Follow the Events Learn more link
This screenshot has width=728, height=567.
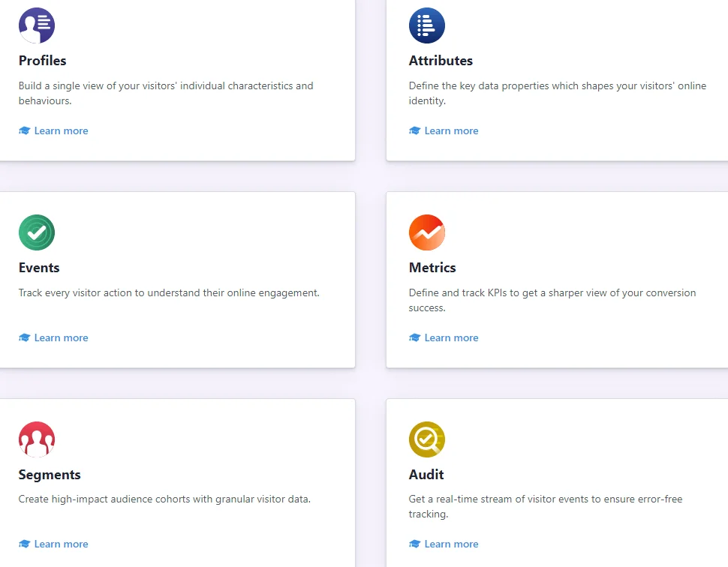[x=61, y=337]
